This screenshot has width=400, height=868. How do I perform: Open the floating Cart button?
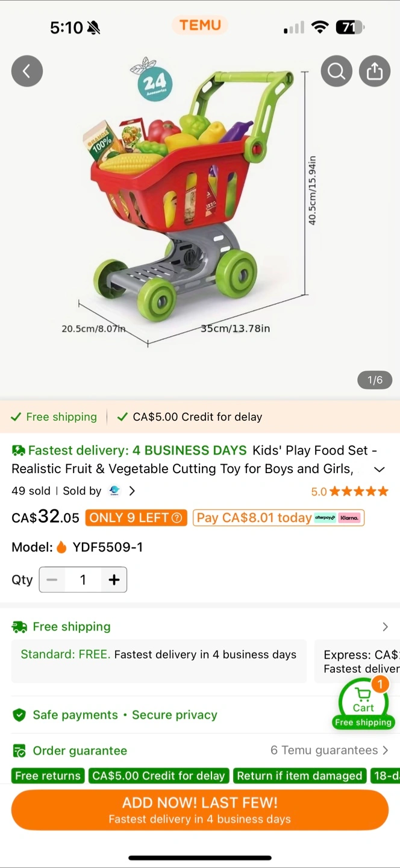coord(363,703)
